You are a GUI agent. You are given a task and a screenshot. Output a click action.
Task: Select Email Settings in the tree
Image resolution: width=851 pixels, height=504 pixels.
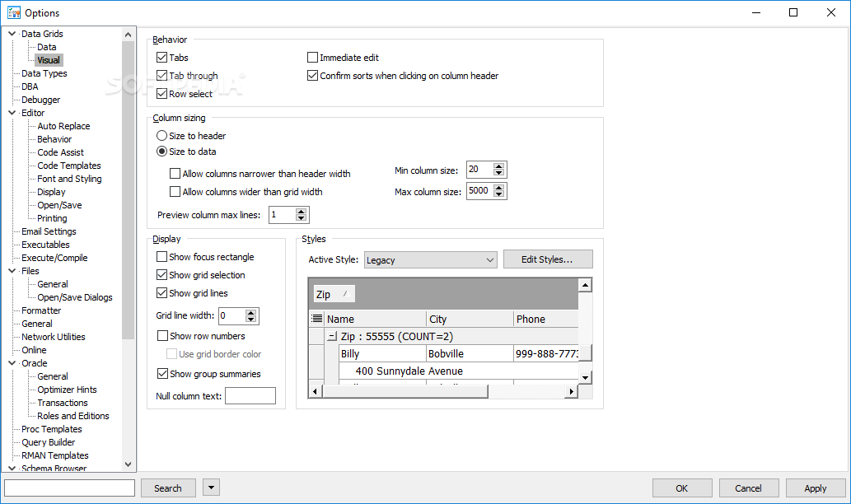[49, 231]
